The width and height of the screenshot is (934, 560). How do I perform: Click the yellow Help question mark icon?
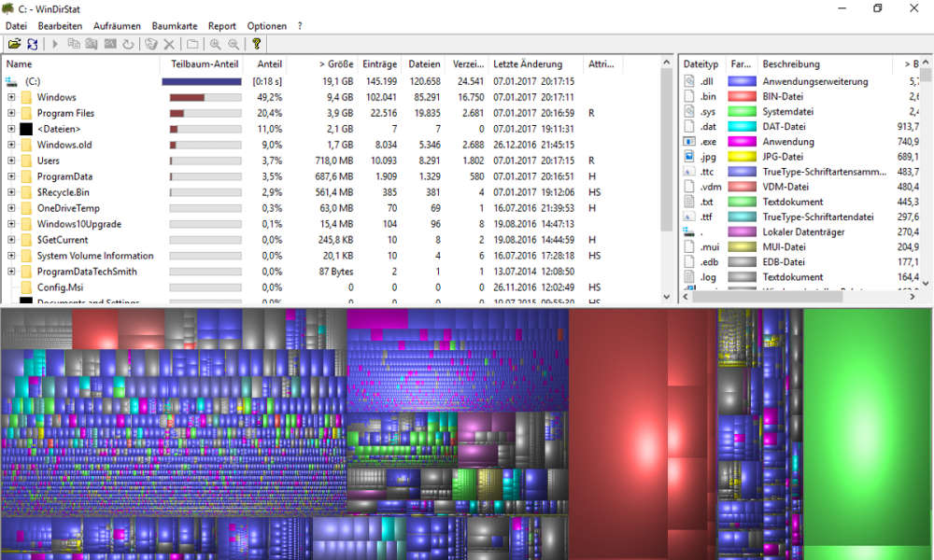point(257,44)
